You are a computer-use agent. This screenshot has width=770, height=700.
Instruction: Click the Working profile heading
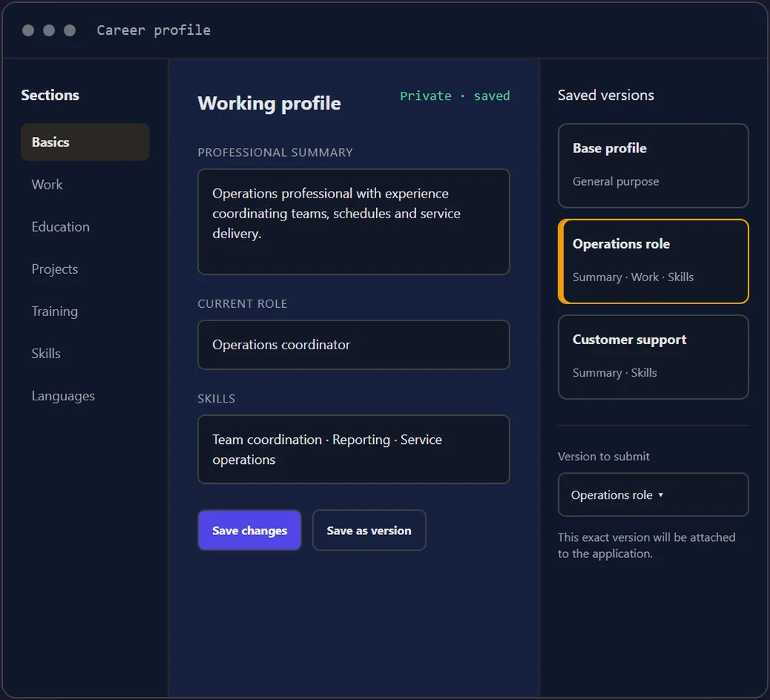click(x=269, y=104)
